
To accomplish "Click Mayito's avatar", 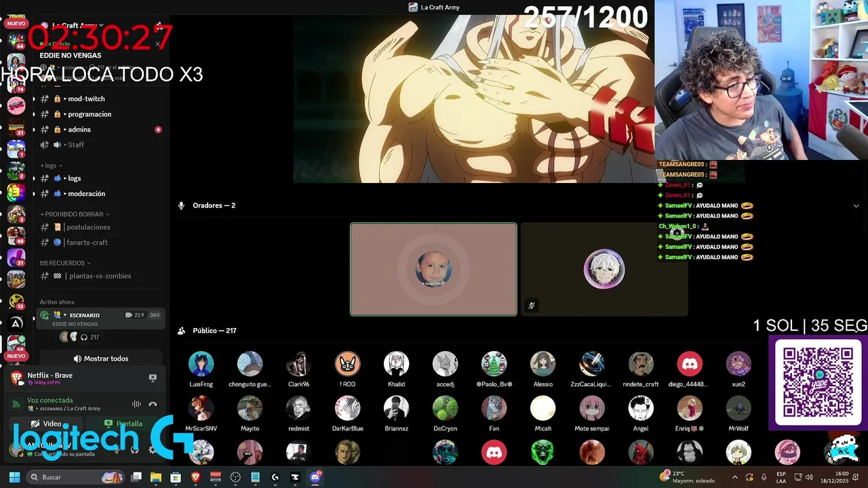I will coord(250,409).
